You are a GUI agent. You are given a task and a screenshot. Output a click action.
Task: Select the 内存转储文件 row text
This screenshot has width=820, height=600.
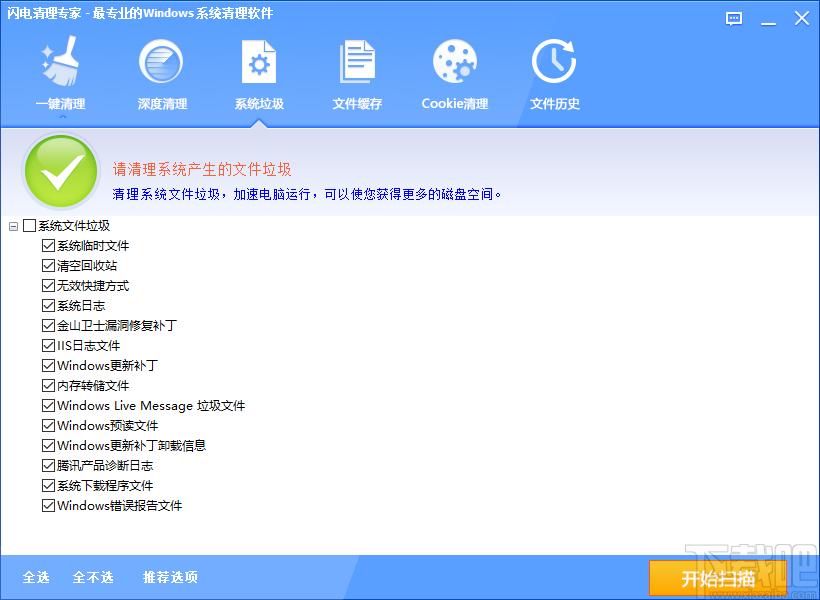[x=93, y=386]
